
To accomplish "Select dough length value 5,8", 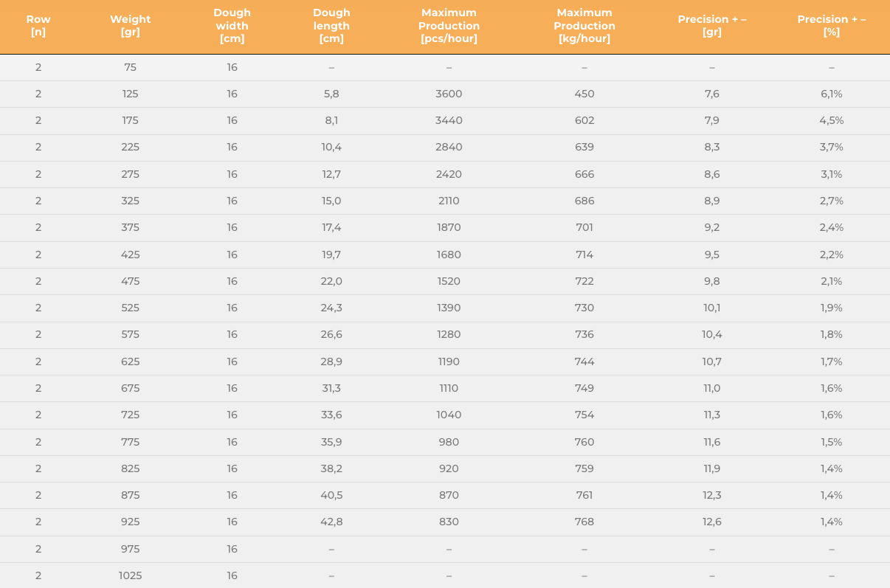I will coord(331,94).
